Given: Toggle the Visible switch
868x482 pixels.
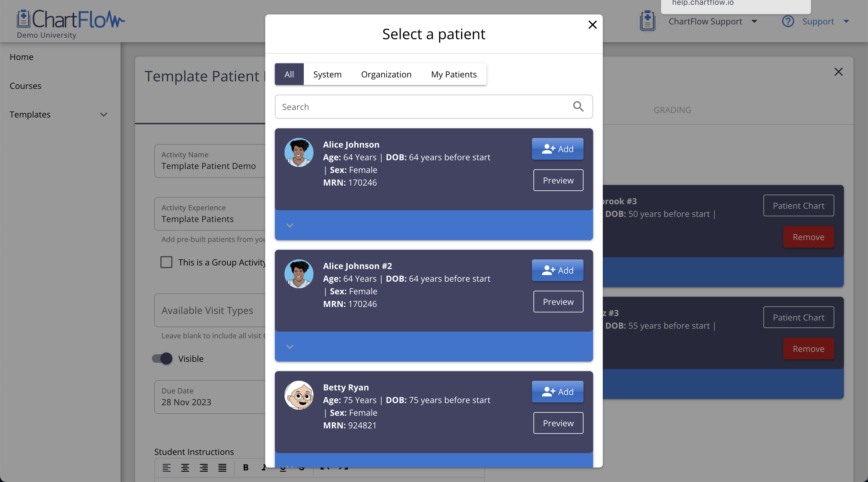Looking at the screenshot, I should 162,358.
